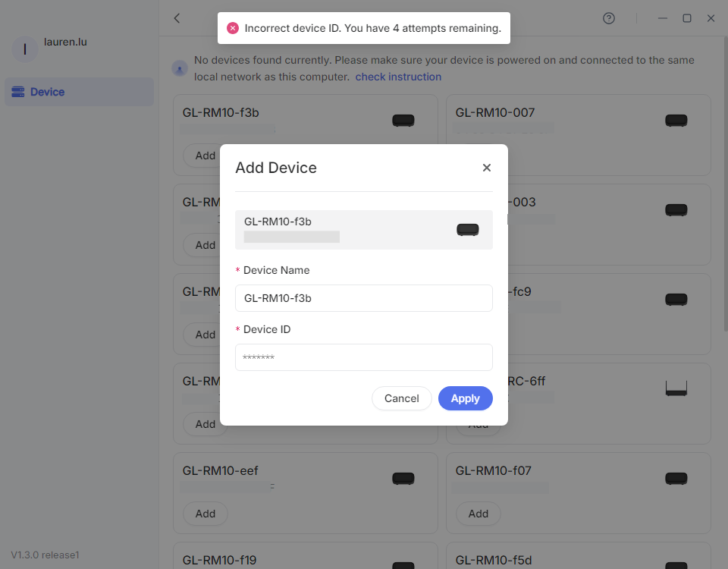Image resolution: width=728 pixels, height=569 pixels.
Task: Click the GL-RM10-f3b device icon inside the dialog
Action: pos(467,229)
